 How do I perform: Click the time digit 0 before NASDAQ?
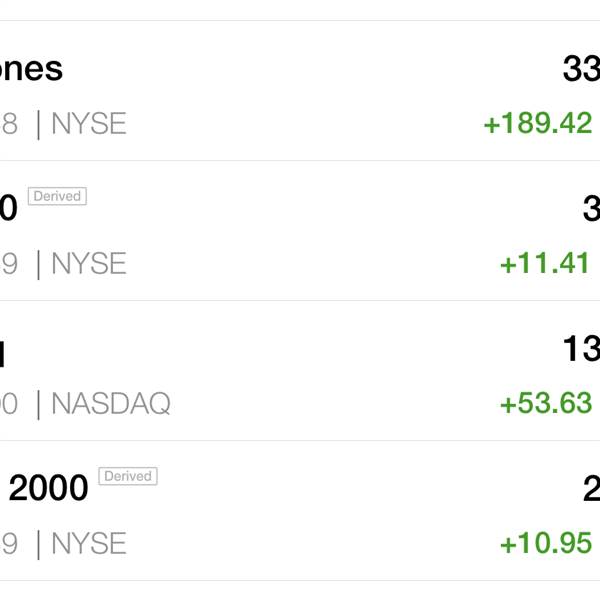pos(9,403)
